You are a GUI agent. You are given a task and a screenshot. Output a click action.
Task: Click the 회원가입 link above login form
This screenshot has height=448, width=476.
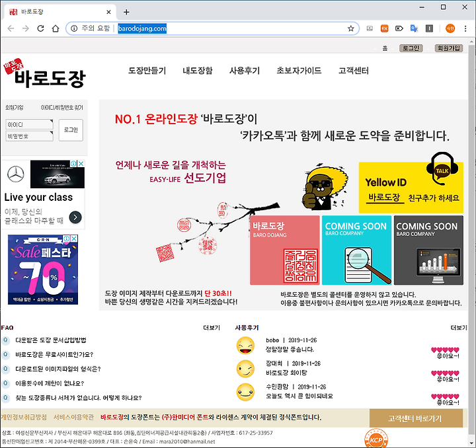(x=15, y=107)
